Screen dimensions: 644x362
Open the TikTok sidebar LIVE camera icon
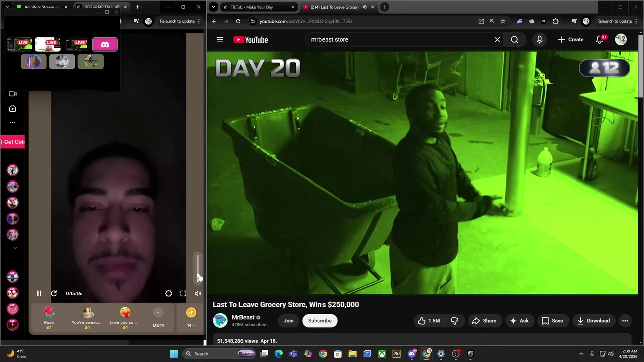click(x=13, y=94)
